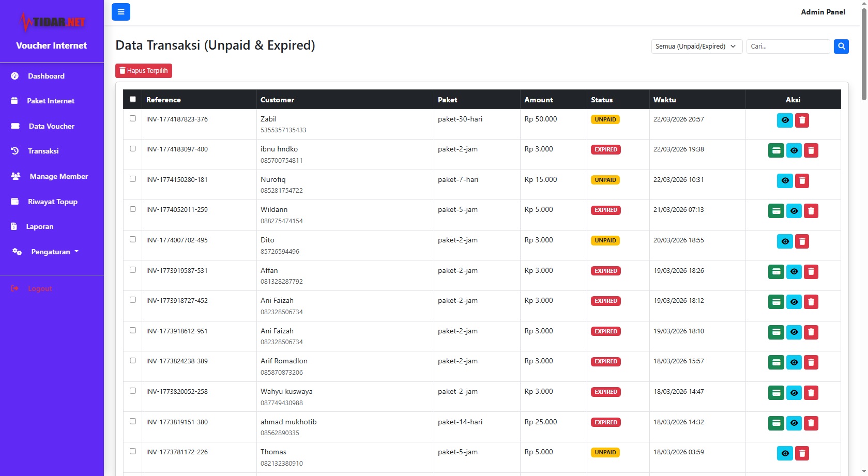
Task: Click the Admin Panel label
Action: (x=823, y=12)
